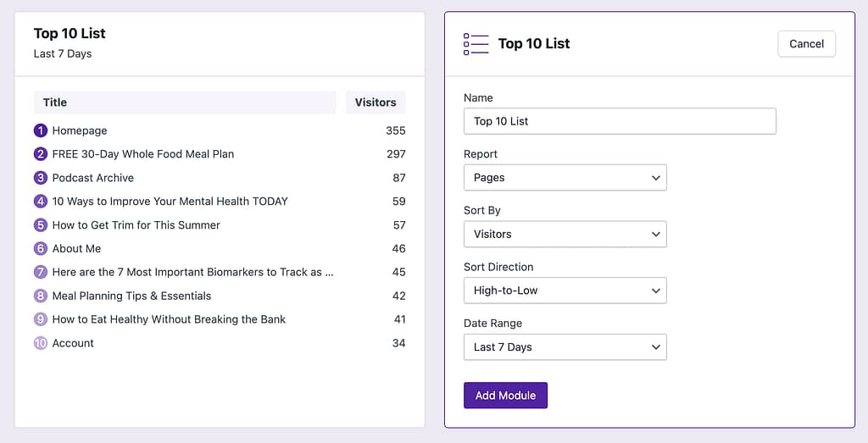Click the Sort Direction field label

(498, 267)
